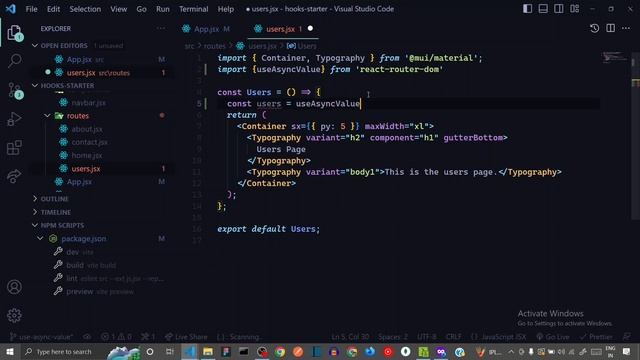Open errors and warnings count in status bar
The image size is (640, 360).
tap(117, 337)
